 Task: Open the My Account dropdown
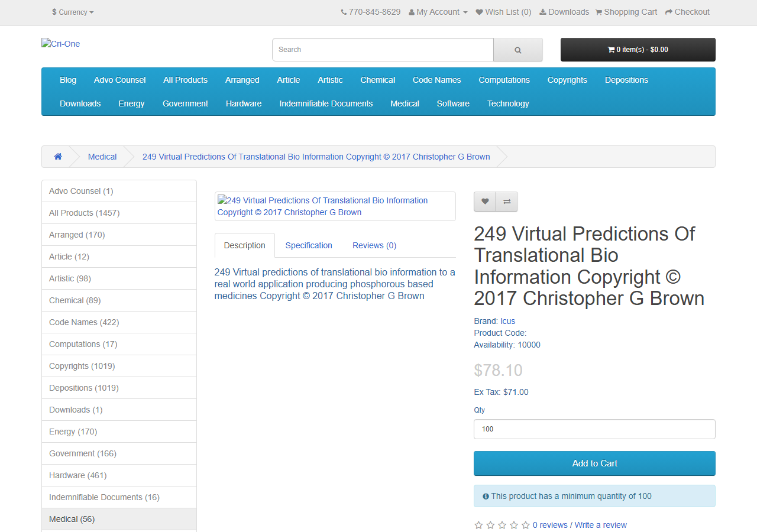[x=438, y=12]
